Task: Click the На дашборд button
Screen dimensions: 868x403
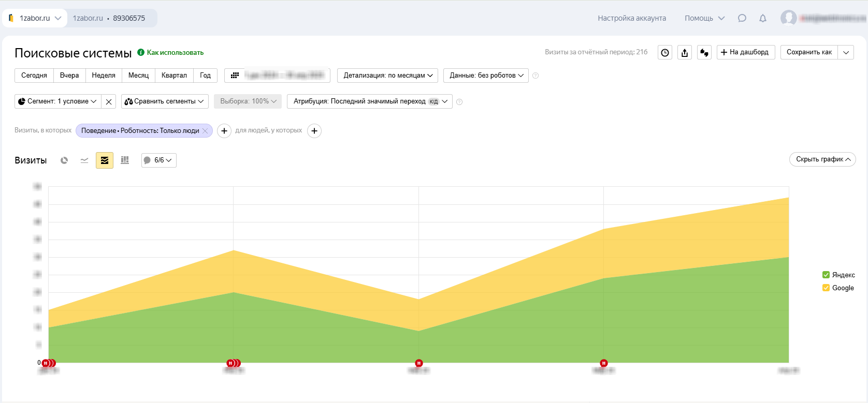Action: pos(746,52)
